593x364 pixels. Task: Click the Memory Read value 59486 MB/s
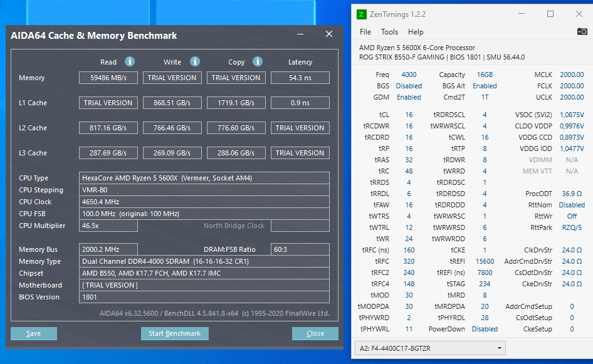[x=108, y=78]
